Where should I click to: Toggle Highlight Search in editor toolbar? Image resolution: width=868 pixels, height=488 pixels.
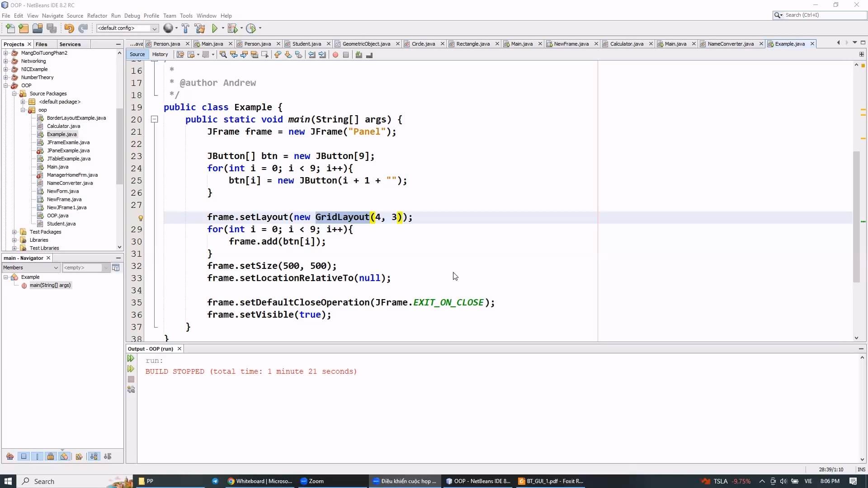[255, 55]
